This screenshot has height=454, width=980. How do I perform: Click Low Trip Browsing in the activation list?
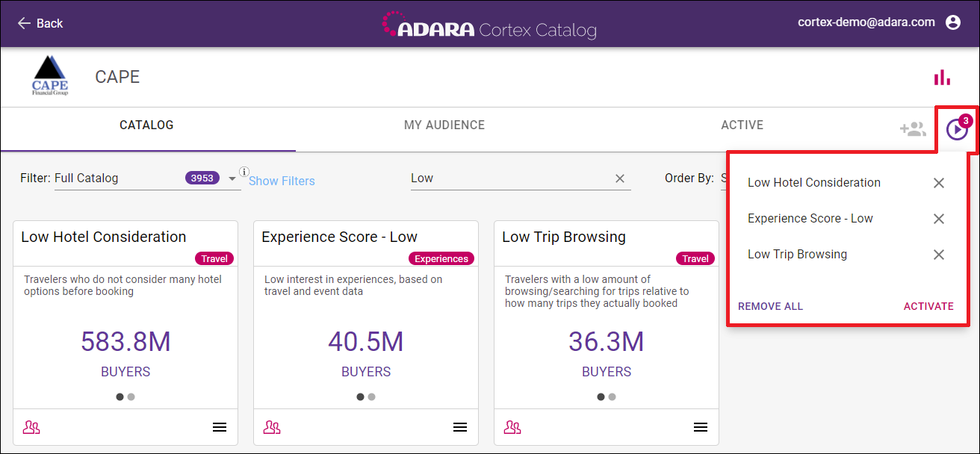pyautogui.click(x=798, y=255)
